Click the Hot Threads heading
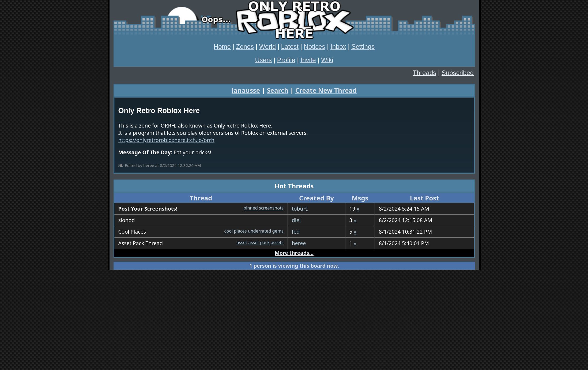Screen dimensions: 588x370 pyautogui.click(x=294, y=186)
